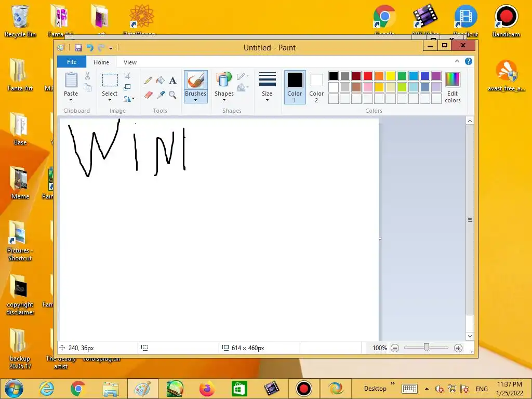Image resolution: width=532 pixels, height=399 pixels.
Task: Click the Undo arrow in quick access toolbar
Action: click(x=90, y=48)
